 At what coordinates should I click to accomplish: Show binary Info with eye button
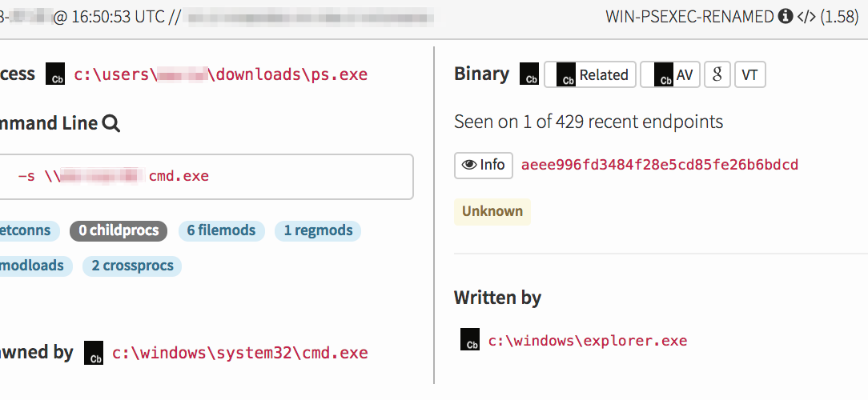tap(483, 165)
